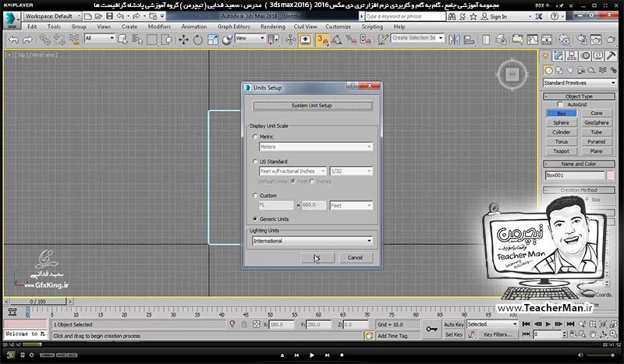Select the Custom radio button
The image size is (624, 364).
tap(256, 196)
